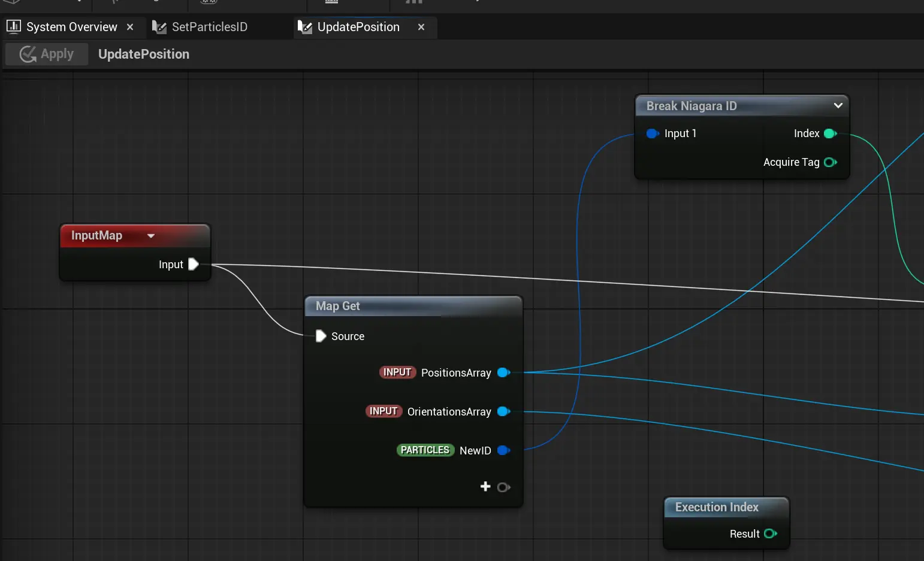This screenshot has height=561, width=924.
Task: Select the PositionsArray output pin
Action: (x=503, y=372)
